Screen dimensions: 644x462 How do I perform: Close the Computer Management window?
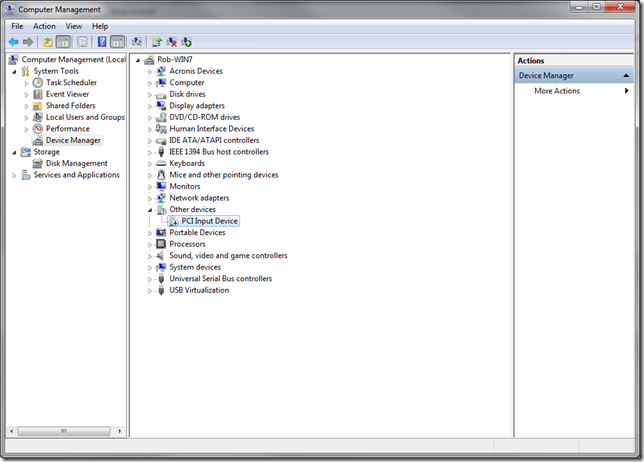620,7
